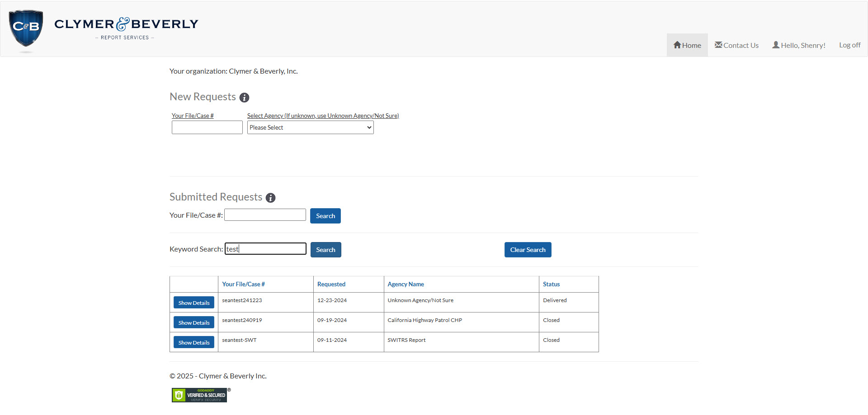Click the info icon beside New Requests

click(x=245, y=98)
